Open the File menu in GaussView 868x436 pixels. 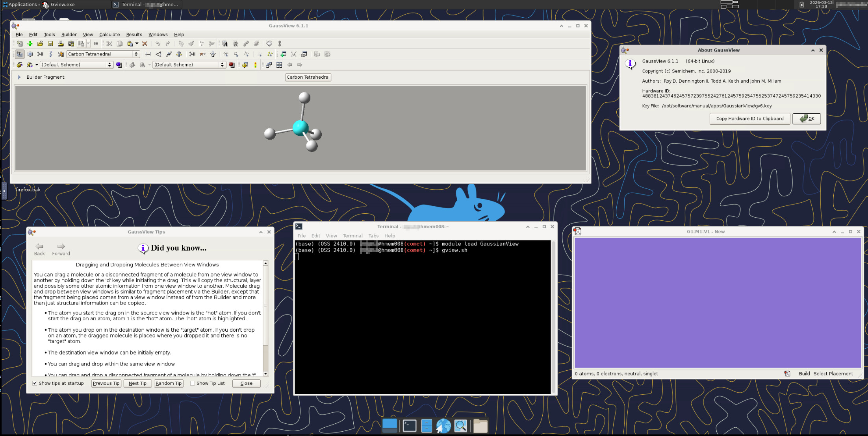click(x=19, y=35)
